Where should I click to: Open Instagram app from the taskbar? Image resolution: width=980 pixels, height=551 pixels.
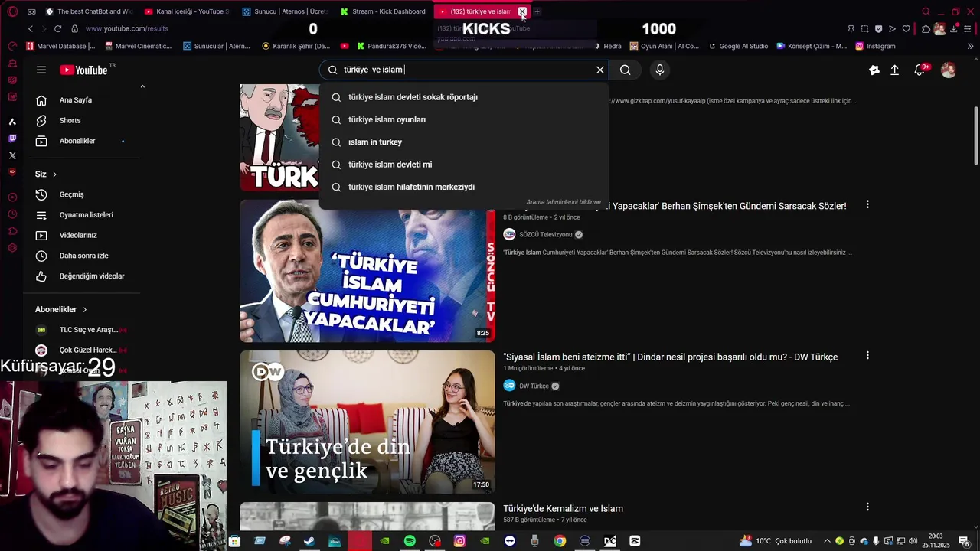pyautogui.click(x=459, y=541)
